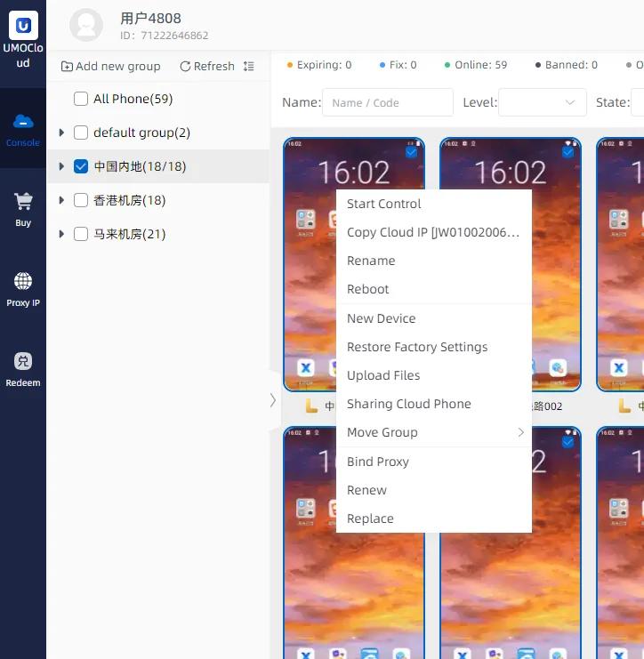
Task: Expand the 香港机房 group arrow
Action: pyautogui.click(x=61, y=200)
